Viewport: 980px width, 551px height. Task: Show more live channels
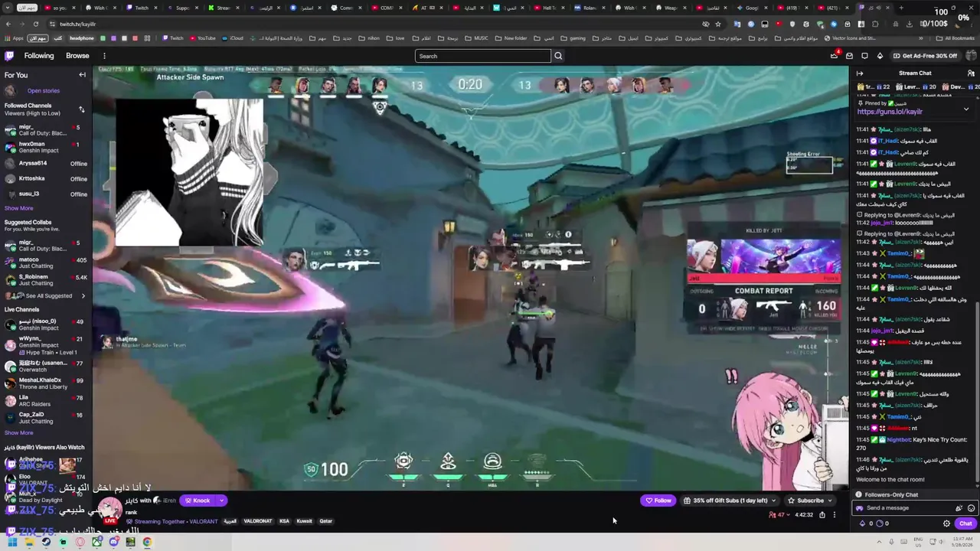18,432
